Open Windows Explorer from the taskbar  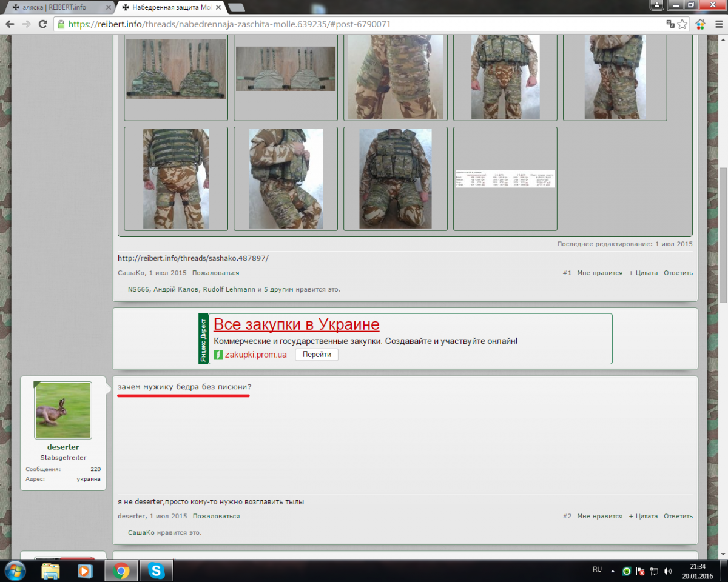click(50, 570)
